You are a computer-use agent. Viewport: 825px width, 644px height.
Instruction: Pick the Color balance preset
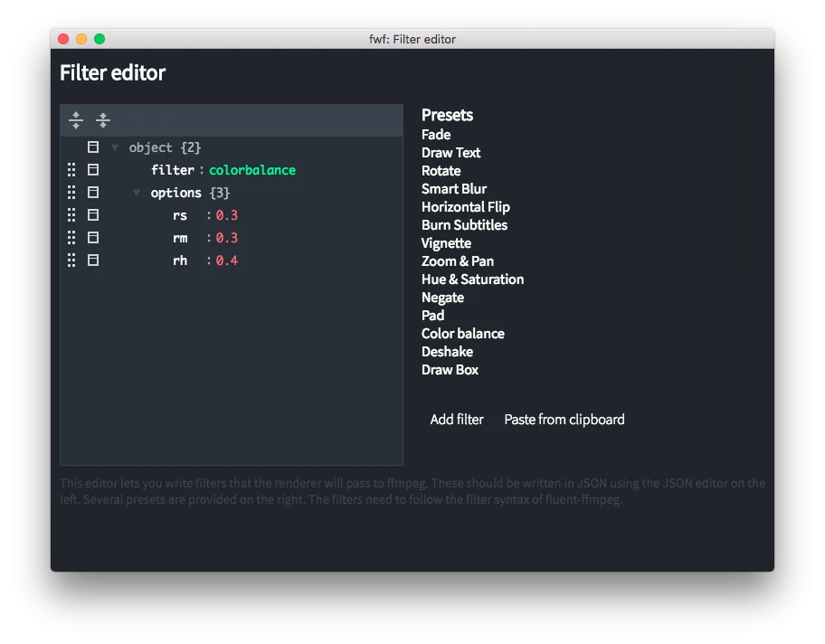[x=463, y=334]
